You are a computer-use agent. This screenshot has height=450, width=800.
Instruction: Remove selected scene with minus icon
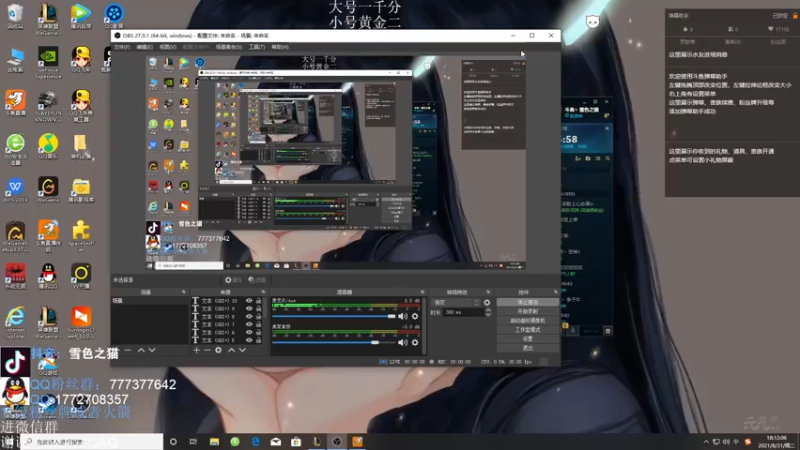click(x=128, y=350)
